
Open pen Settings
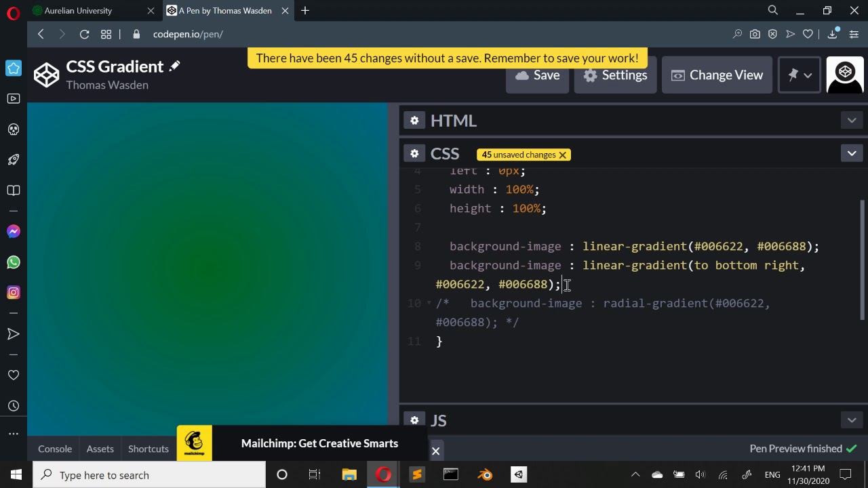pos(616,75)
